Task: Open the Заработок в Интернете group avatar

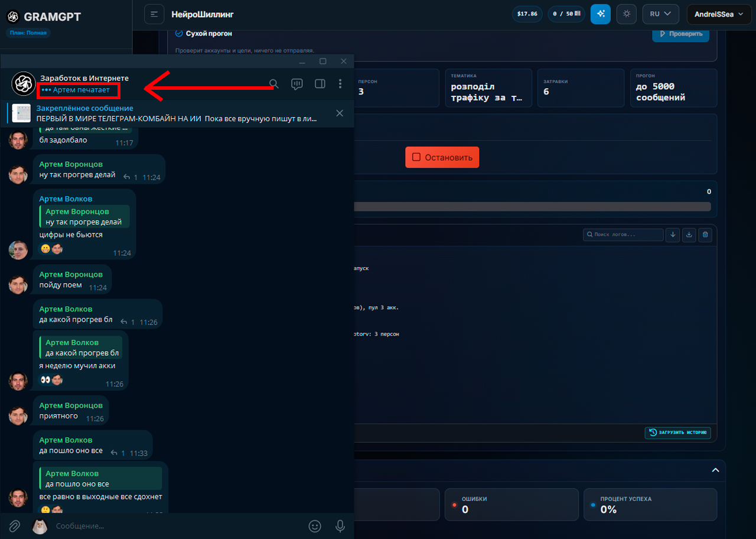Action: click(x=24, y=83)
